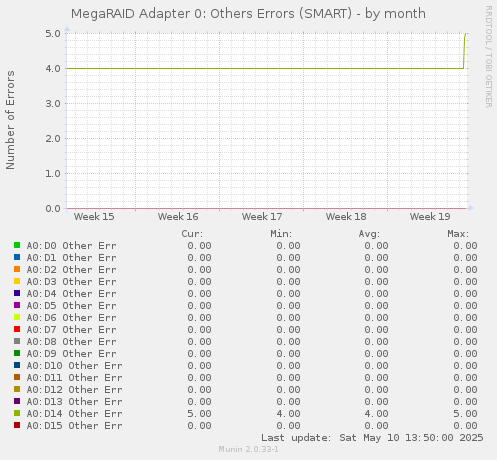Screen dimensions: 497x460
Task: Select the 'A0:D13 Other Err' label
Action: pyautogui.click(x=74, y=402)
